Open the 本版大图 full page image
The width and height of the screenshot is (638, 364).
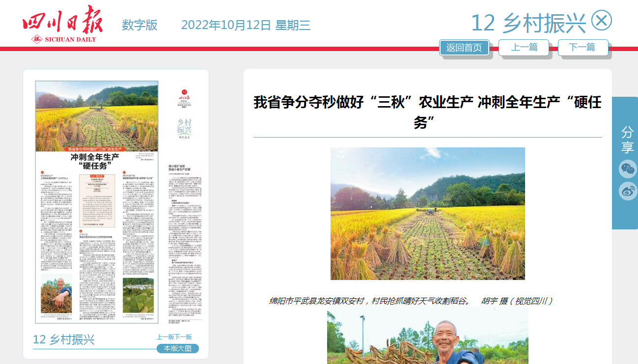tap(178, 348)
